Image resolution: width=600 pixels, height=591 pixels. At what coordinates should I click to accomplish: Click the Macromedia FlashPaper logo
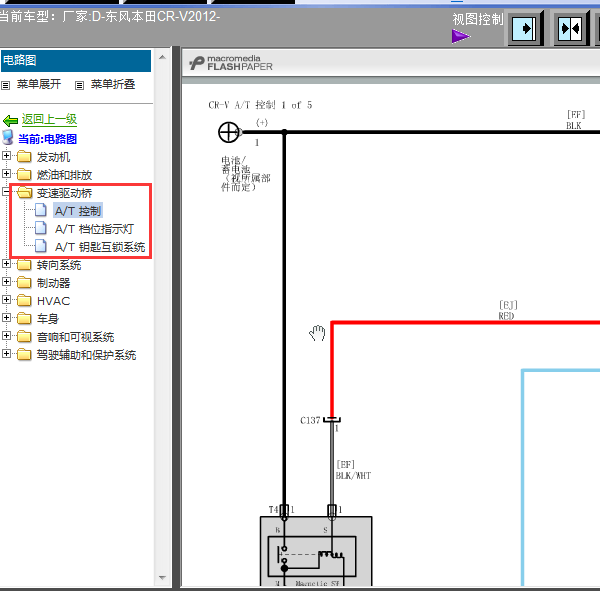coord(231,63)
